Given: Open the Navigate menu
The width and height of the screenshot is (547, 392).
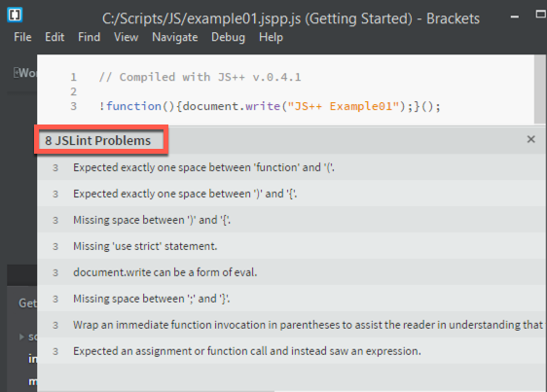Looking at the screenshot, I should click(x=175, y=37).
